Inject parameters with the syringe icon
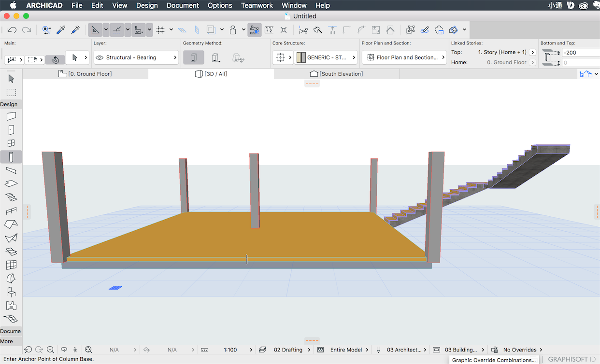600x364 pixels. (75, 30)
